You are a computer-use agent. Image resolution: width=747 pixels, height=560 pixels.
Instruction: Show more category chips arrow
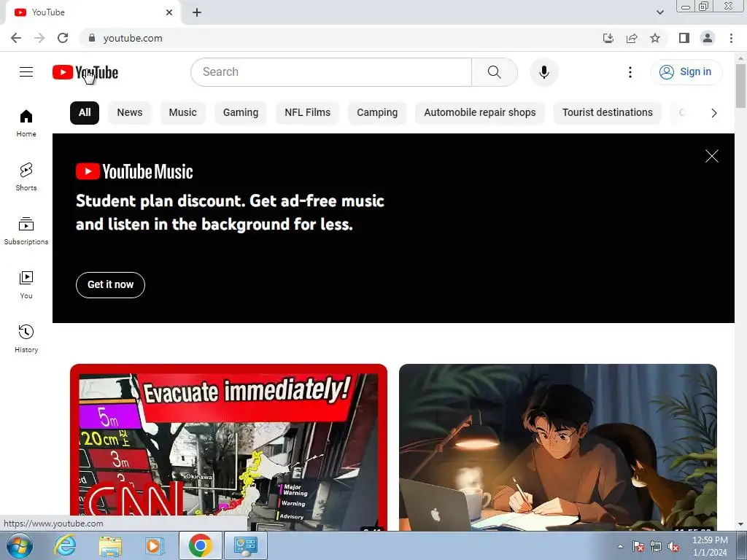(x=713, y=113)
